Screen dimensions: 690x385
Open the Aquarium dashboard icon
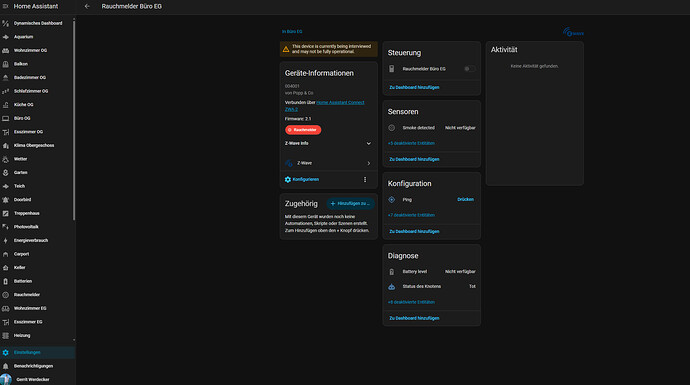point(5,37)
